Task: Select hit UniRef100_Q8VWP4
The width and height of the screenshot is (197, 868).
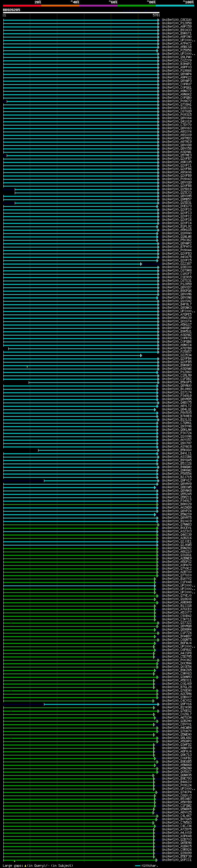Action: click(x=176, y=74)
